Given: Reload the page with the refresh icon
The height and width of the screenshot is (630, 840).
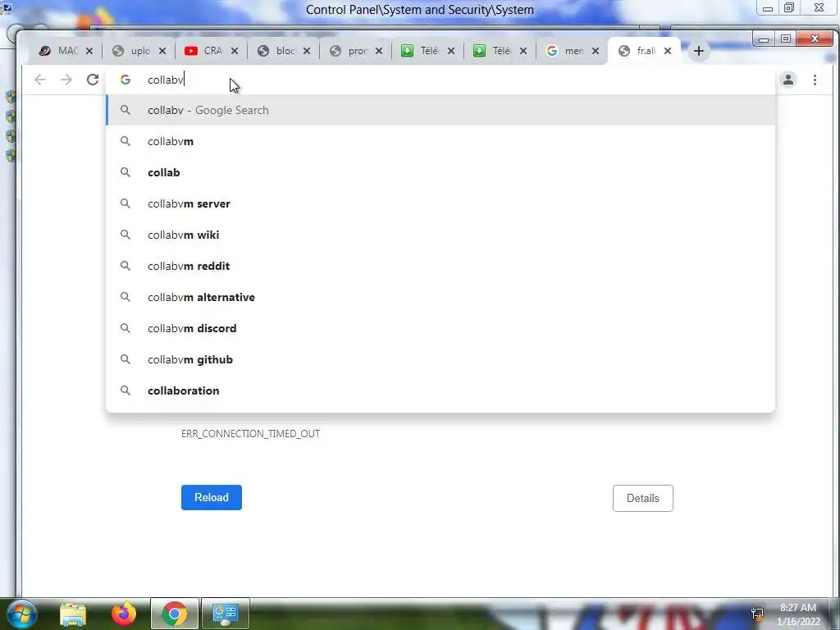Looking at the screenshot, I should (93, 80).
